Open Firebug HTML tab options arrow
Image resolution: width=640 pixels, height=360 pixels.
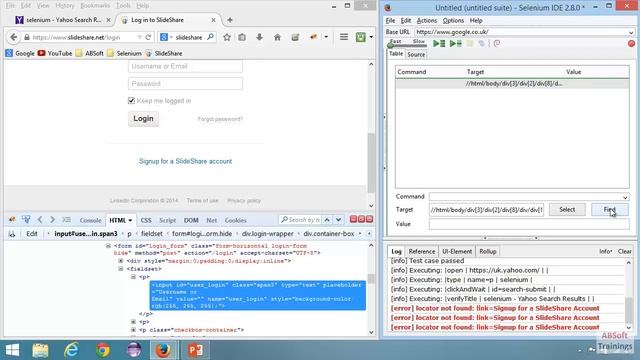(130, 220)
